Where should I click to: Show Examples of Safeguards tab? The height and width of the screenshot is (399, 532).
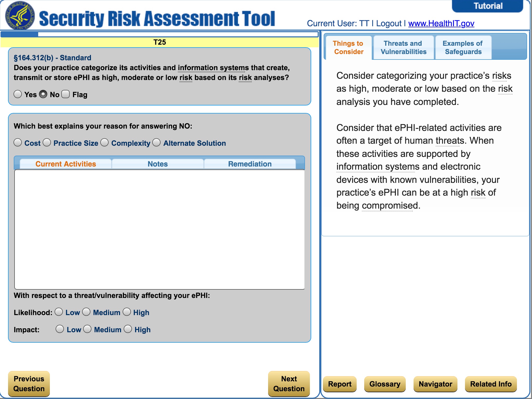tap(463, 48)
